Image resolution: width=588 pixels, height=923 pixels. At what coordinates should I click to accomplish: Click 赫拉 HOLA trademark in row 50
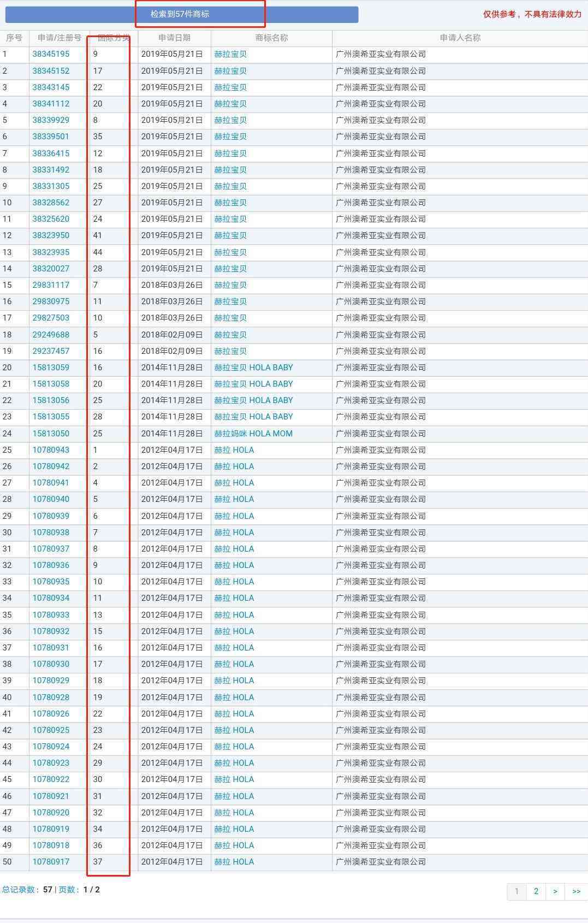coord(234,862)
